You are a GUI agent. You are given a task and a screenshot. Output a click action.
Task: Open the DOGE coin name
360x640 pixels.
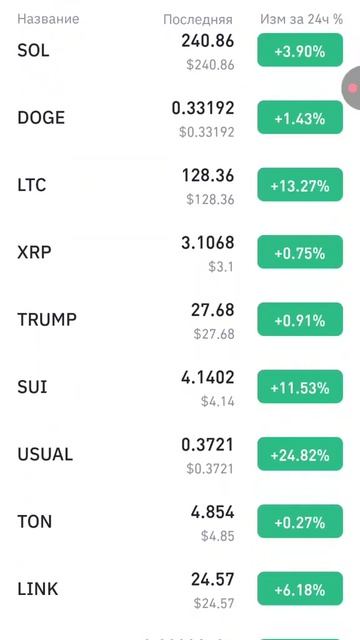pos(41,118)
